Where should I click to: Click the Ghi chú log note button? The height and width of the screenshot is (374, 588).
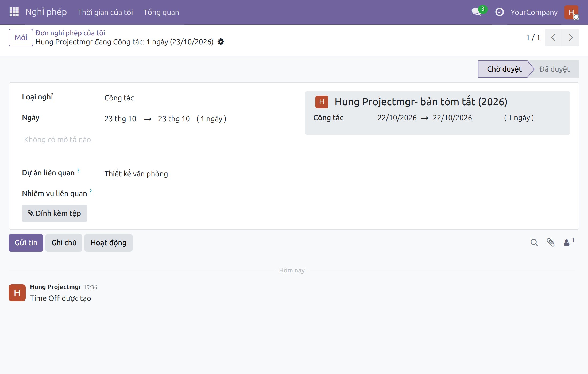pos(64,243)
